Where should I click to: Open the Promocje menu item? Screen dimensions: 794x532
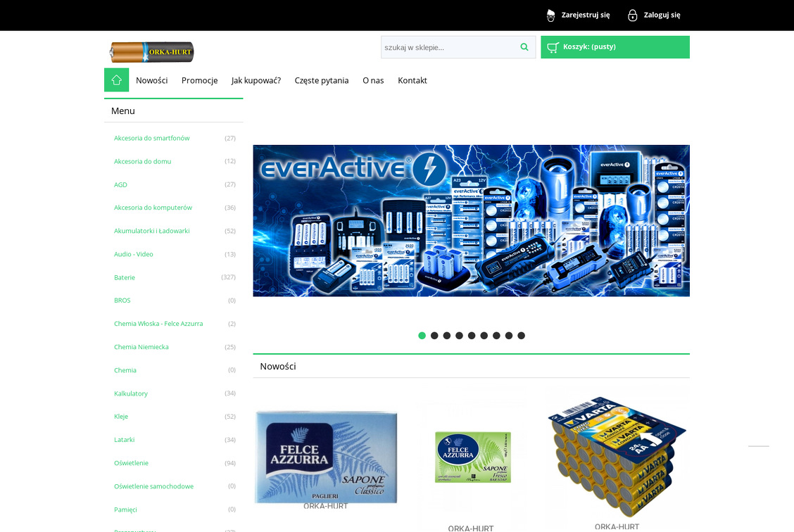point(199,80)
